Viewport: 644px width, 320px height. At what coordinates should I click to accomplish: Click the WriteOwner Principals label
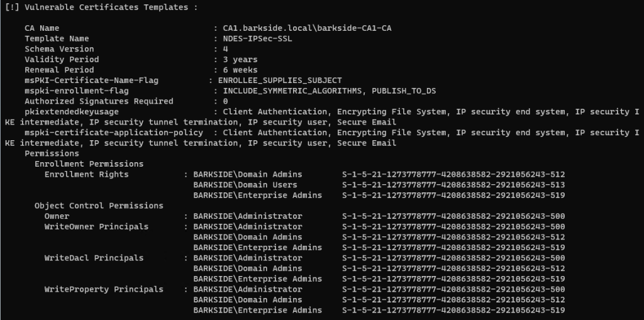point(96,226)
